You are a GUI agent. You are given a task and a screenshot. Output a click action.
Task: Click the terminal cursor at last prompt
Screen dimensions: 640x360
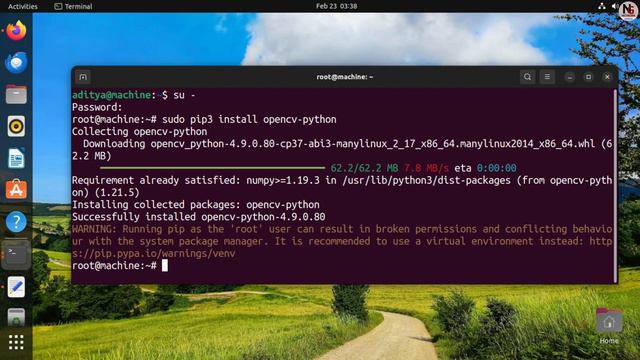(165, 265)
